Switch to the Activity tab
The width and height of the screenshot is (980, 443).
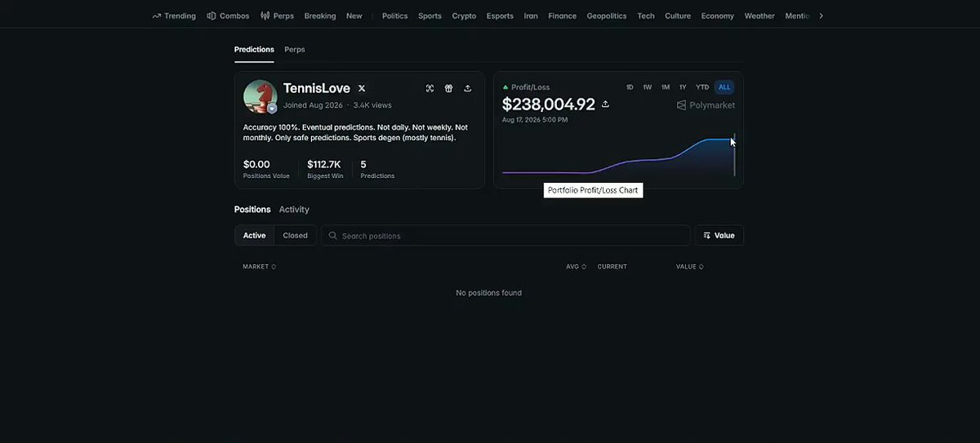click(x=294, y=210)
